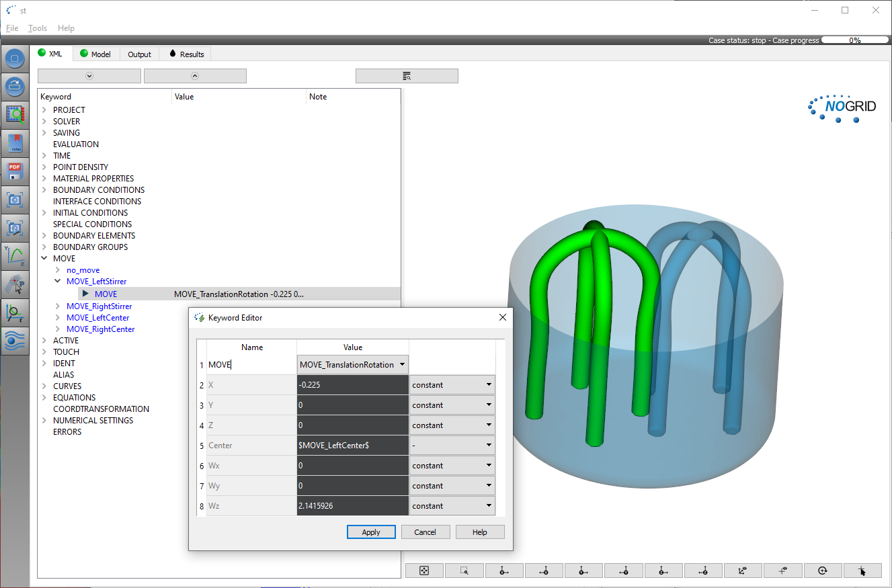Click the blue reload case icon in sidebar
Screen dimensions: 892x588
point(15,86)
